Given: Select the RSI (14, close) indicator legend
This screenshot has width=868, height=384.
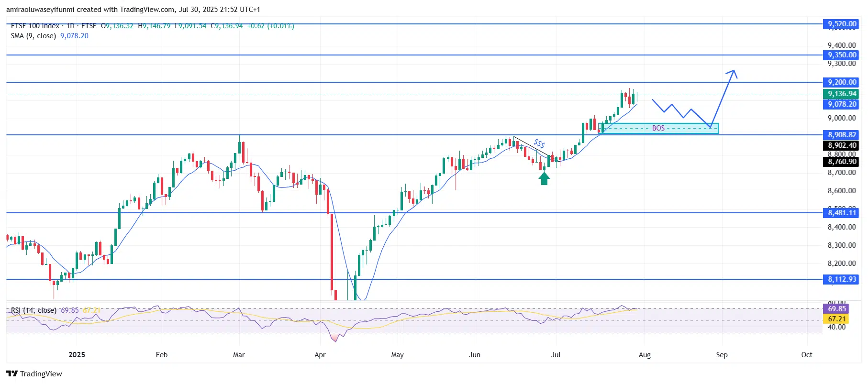Looking at the screenshot, I should [x=33, y=310].
